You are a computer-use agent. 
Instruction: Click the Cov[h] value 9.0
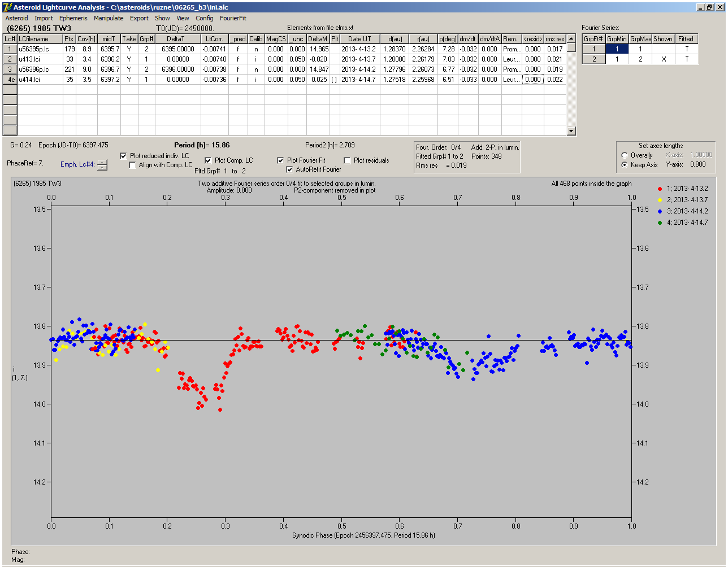[86, 69]
